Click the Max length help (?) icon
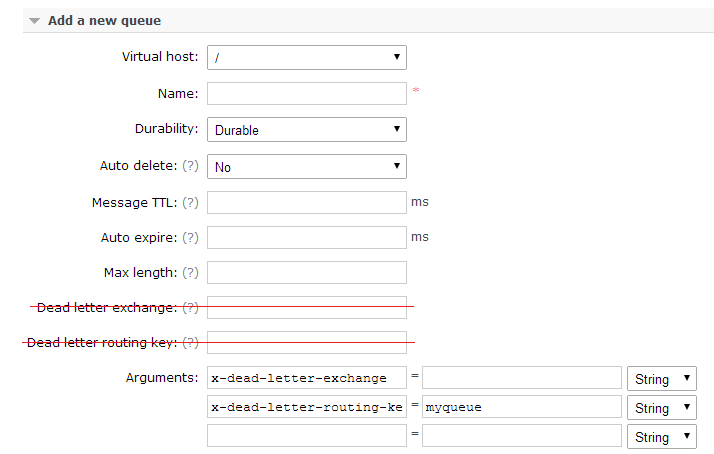The height and width of the screenshot is (454, 714). pos(190,273)
